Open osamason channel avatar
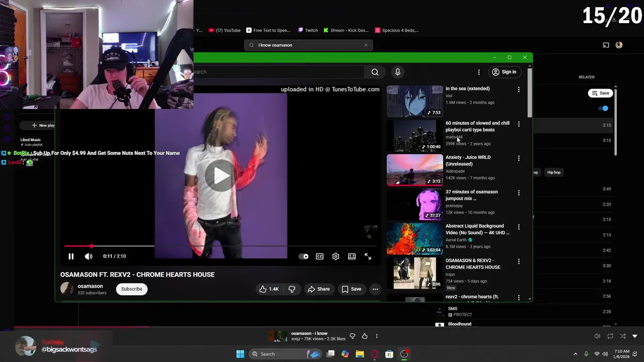Image resolution: width=644 pixels, height=362 pixels. point(67,289)
